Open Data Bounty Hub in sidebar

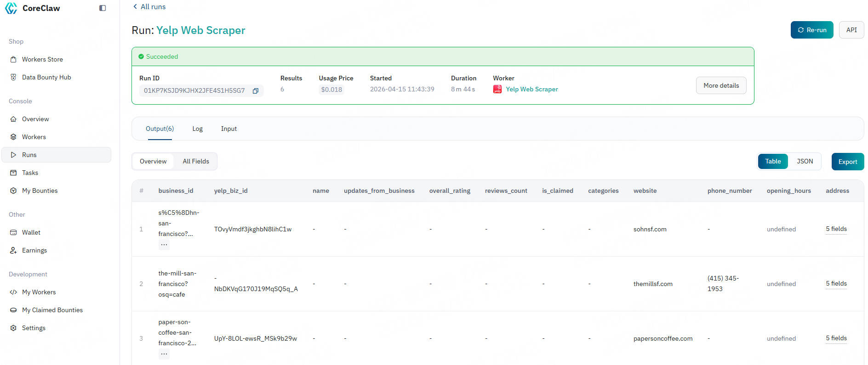click(46, 77)
